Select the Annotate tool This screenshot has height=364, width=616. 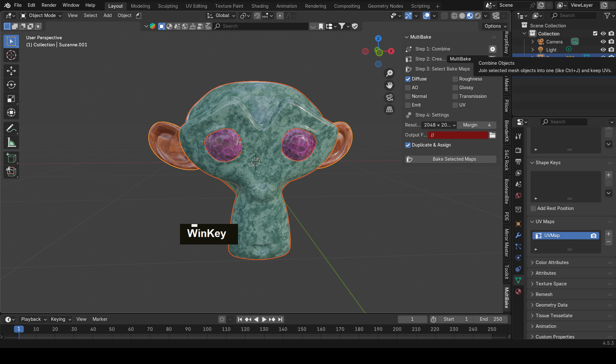pyautogui.click(x=11, y=129)
